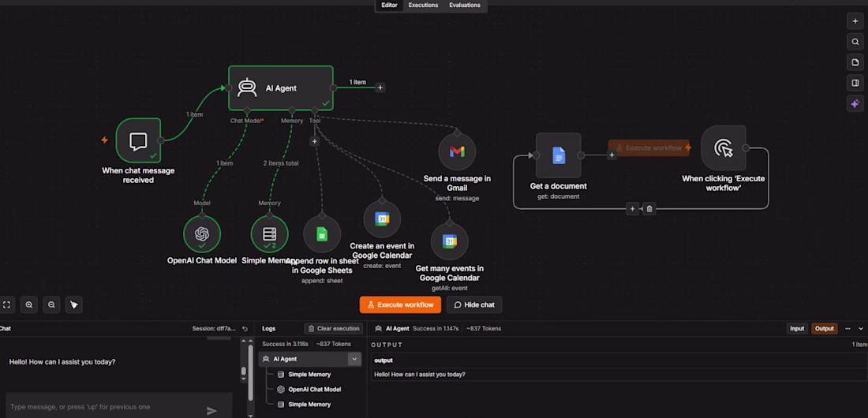Click 'Success in 1.147s' beside AI Agent header

click(x=436, y=329)
